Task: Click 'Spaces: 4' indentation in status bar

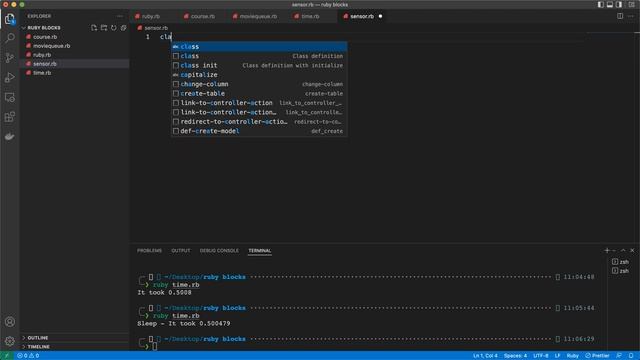Action: 515,356
